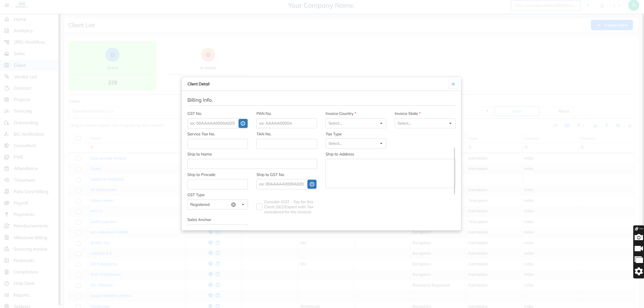The image size is (644, 308).
Task: Open the capture widget settings gear
Action: [639, 271]
